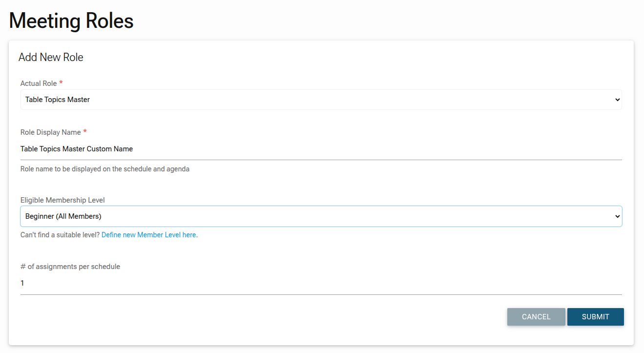The width and height of the screenshot is (644, 353).
Task: Click the red asterisk beside Actual Role
Action: coord(61,83)
